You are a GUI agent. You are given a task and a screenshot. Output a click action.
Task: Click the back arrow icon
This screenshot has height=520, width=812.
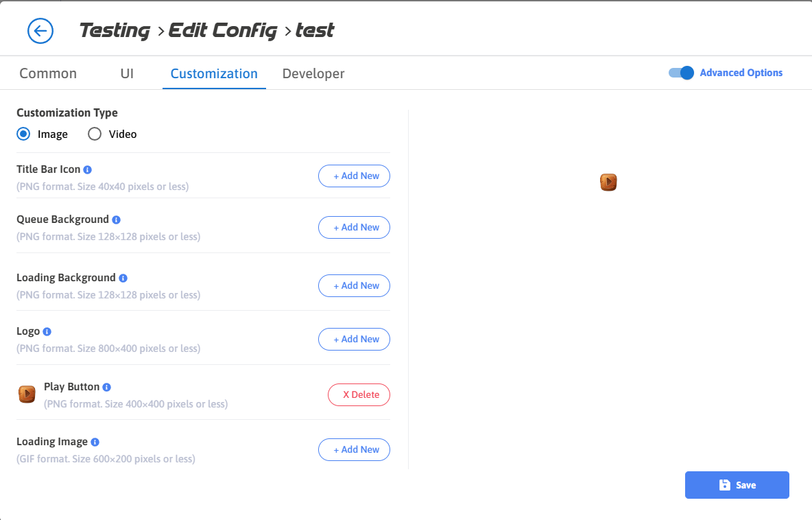[x=40, y=31]
